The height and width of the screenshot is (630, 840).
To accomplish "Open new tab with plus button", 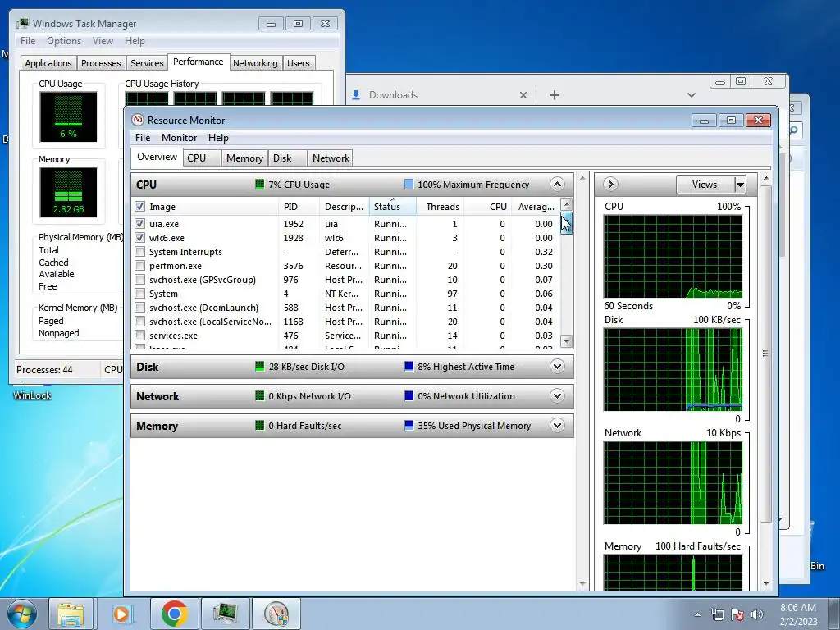I will [x=555, y=95].
